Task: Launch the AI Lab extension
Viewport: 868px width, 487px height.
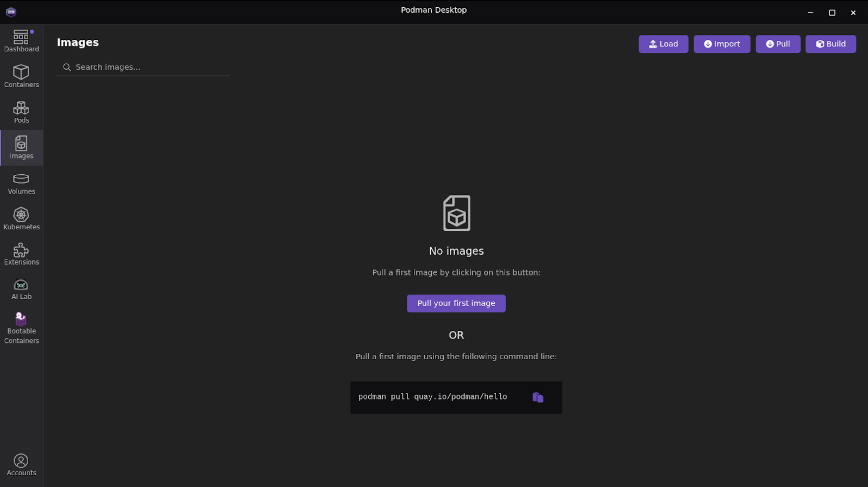Action: pyautogui.click(x=21, y=289)
